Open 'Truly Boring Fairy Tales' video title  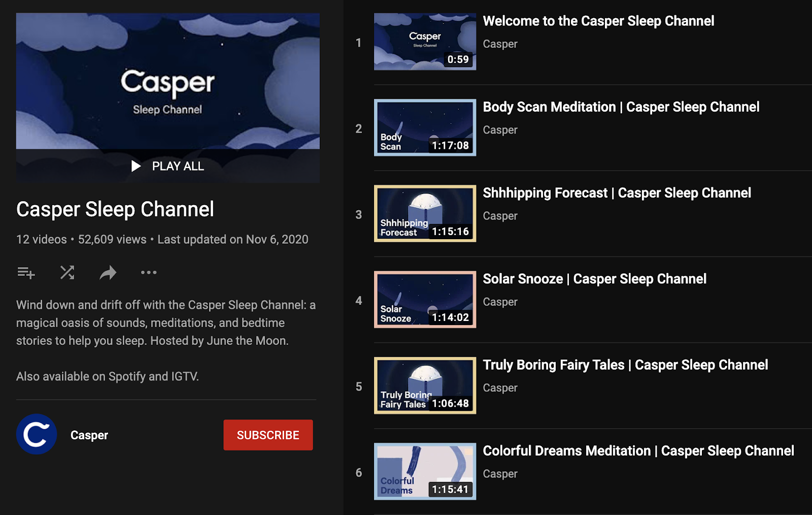point(625,365)
